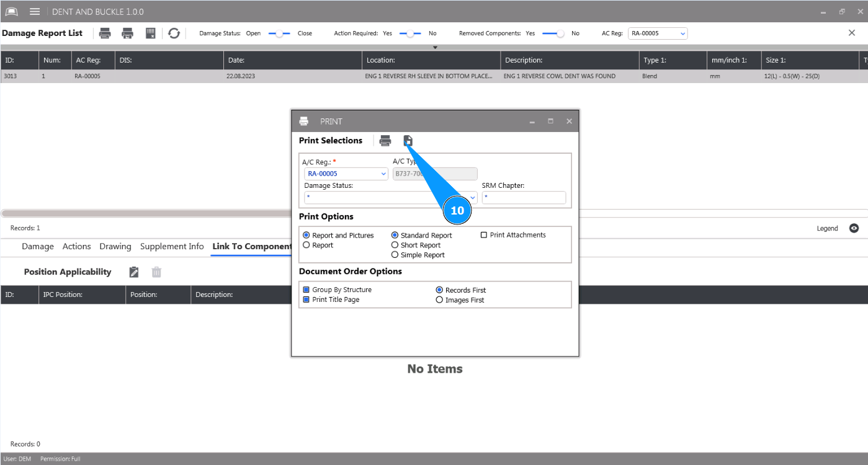Screen dimensions: 868x465
Task: Uncheck Print Title Page
Action: point(306,299)
